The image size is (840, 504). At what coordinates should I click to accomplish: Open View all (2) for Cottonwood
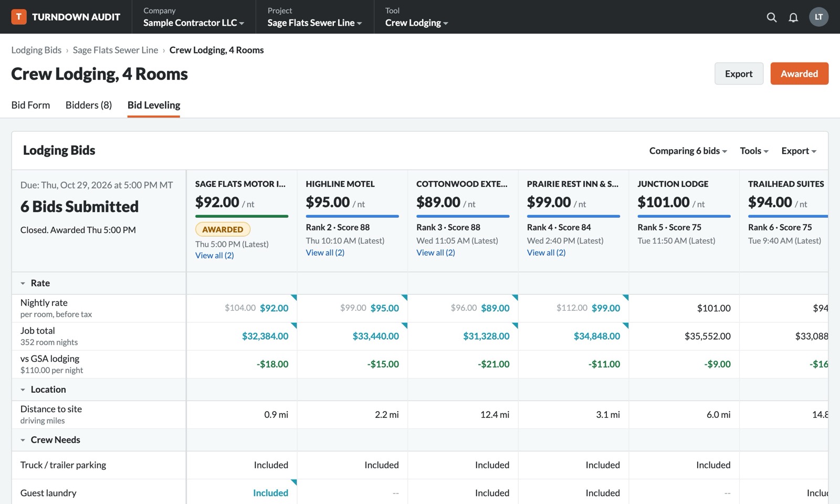point(436,253)
